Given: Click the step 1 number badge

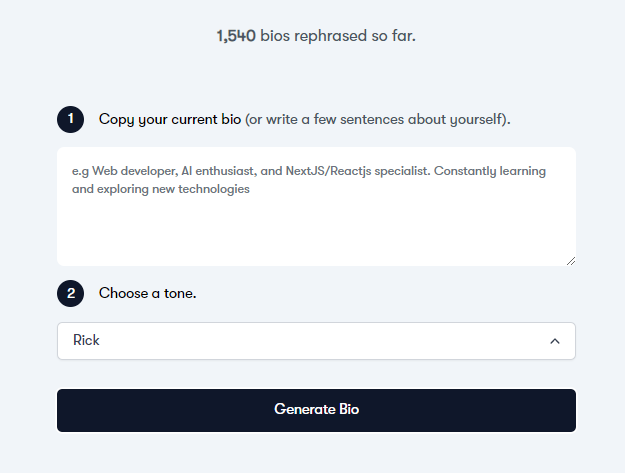Looking at the screenshot, I should 71,119.
